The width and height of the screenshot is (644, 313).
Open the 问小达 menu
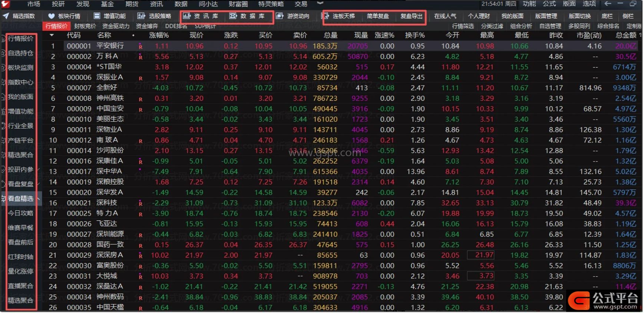208,4
